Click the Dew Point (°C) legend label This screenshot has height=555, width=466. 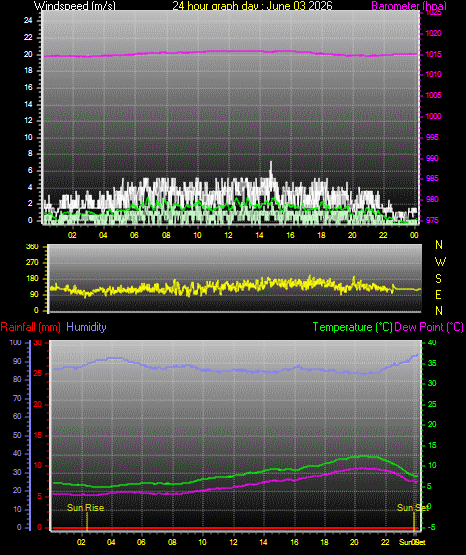pyautogui.click(x=429, y=327)
